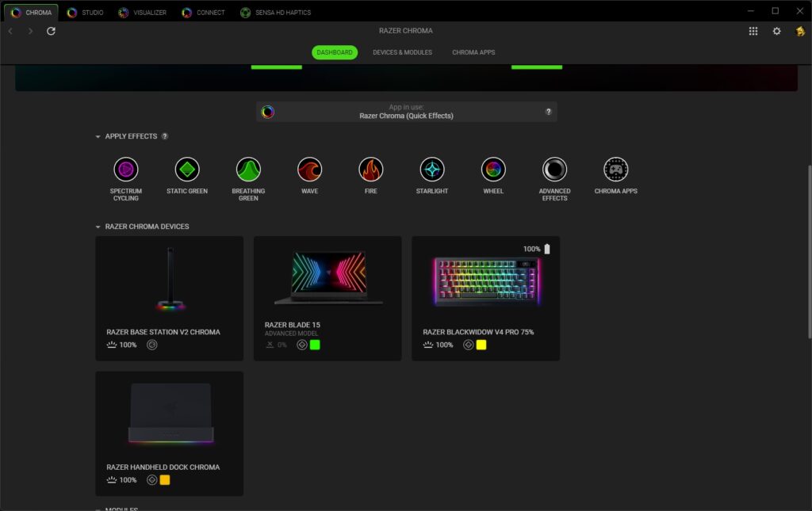The width and height of the screenshot is (812, 511).
Task: Click Razer Blade 15 green color swatch
Action: [315, 345]
